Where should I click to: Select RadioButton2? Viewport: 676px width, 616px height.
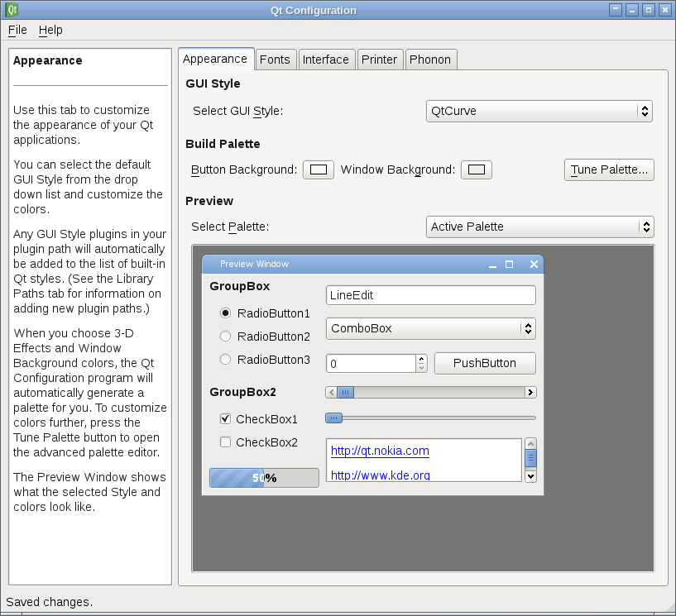point(265,337)
